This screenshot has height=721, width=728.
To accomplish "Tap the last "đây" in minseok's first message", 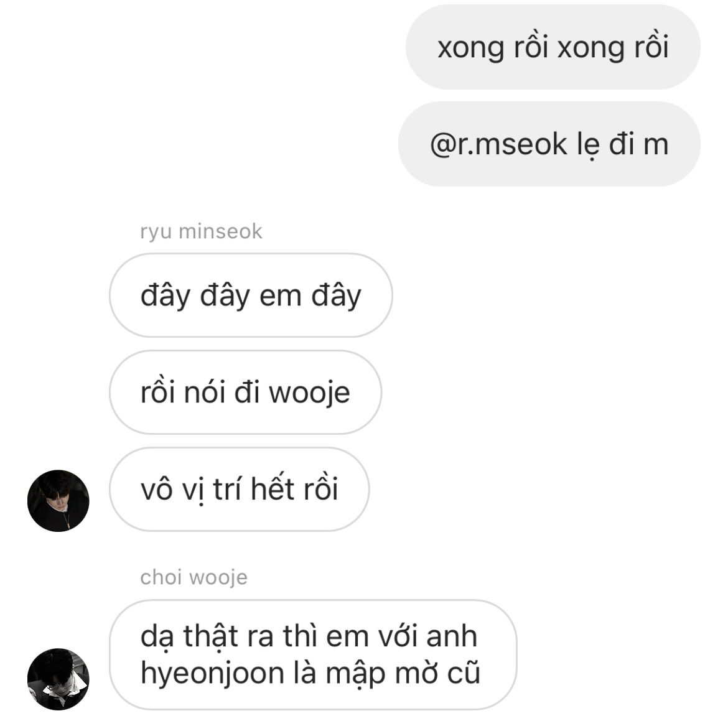I will tap(336, 296).
